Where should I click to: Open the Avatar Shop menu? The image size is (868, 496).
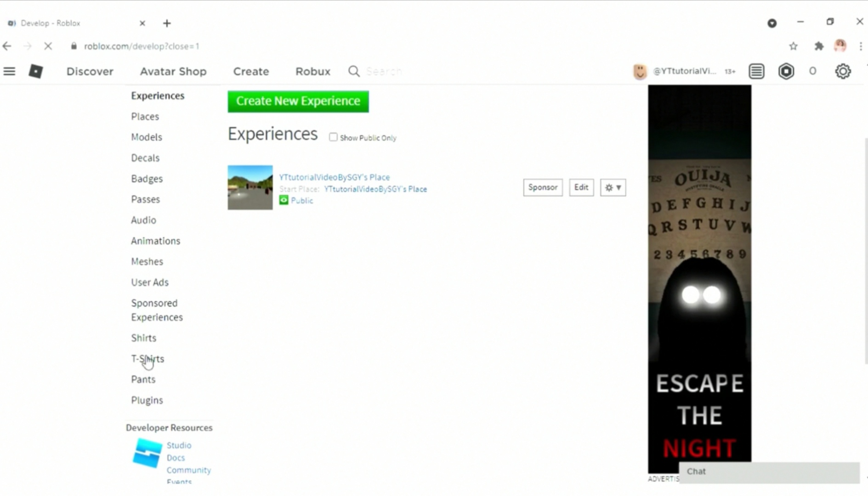pyautogui.click(x=173, y=71)
